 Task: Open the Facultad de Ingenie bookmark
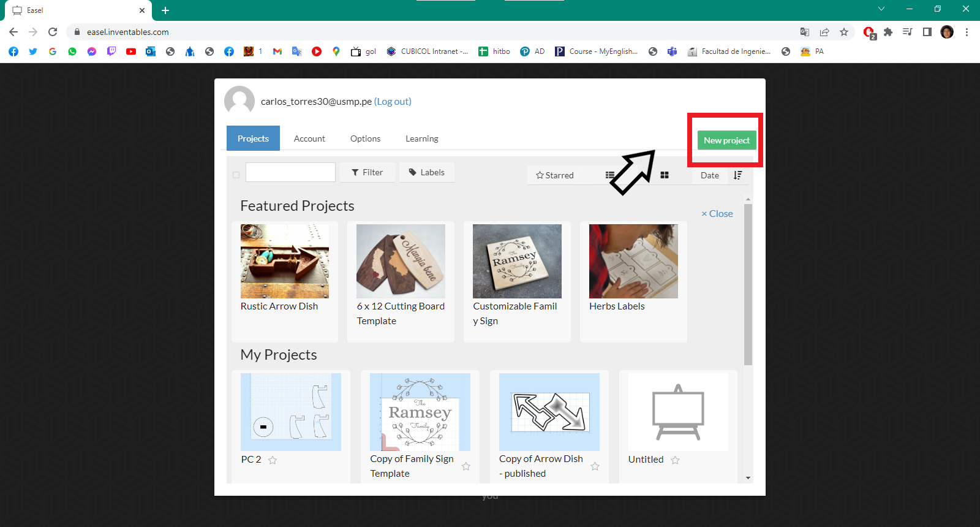coord(729,51)
